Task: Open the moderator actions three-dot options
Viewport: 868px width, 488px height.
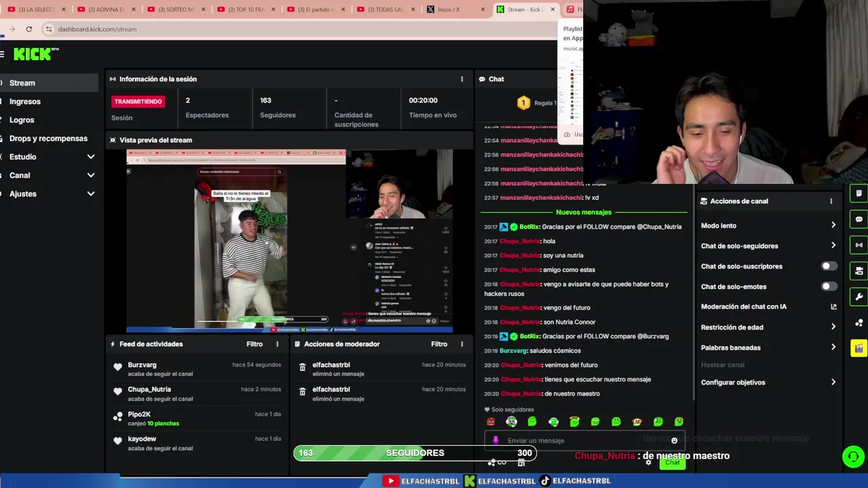Action: [x=462, y=344]
